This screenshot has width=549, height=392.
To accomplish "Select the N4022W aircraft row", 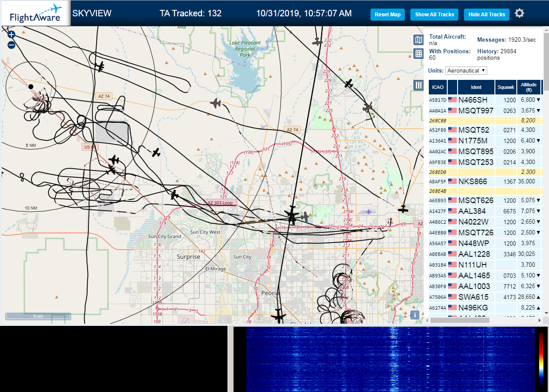I will pos(486,222).
